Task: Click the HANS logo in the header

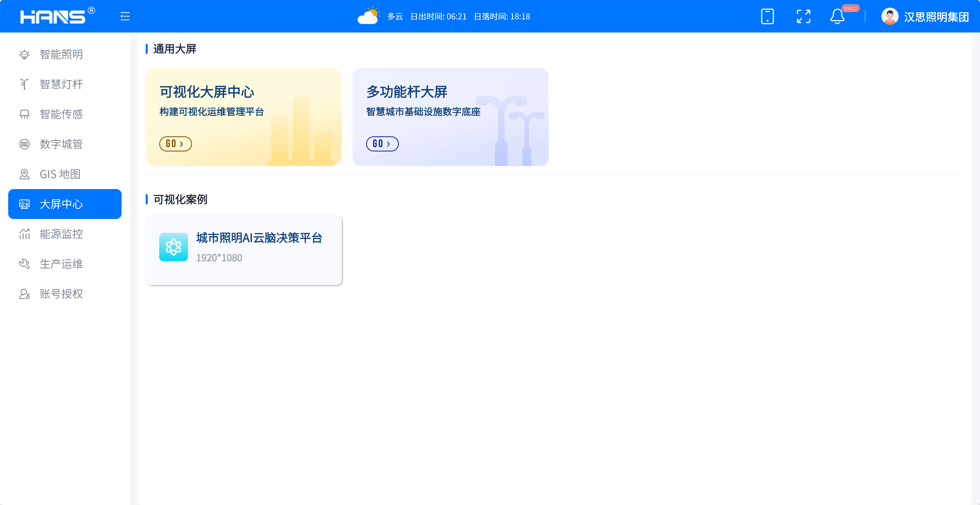Action: tap(54, 16)
